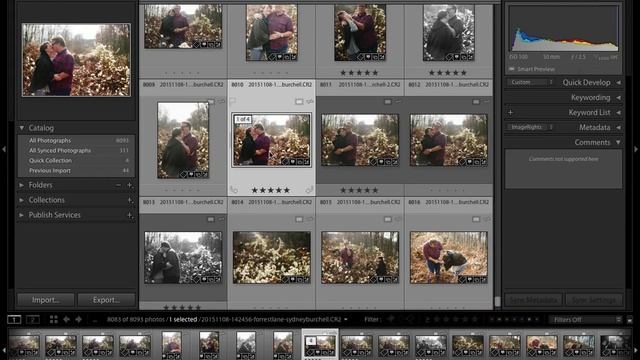The height and width of the screenshot is (360, 640).
Task: Click the histogram graph
Action: (x=563, y=29)
